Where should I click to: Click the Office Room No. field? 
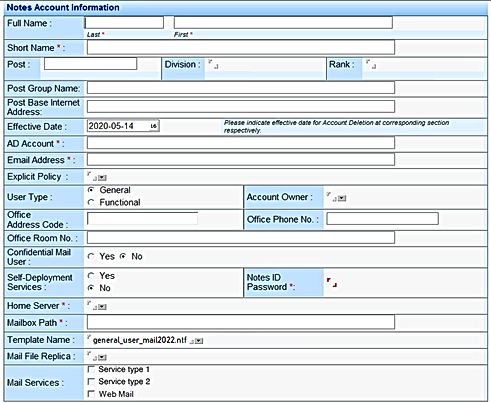click(x=241, y=238)
